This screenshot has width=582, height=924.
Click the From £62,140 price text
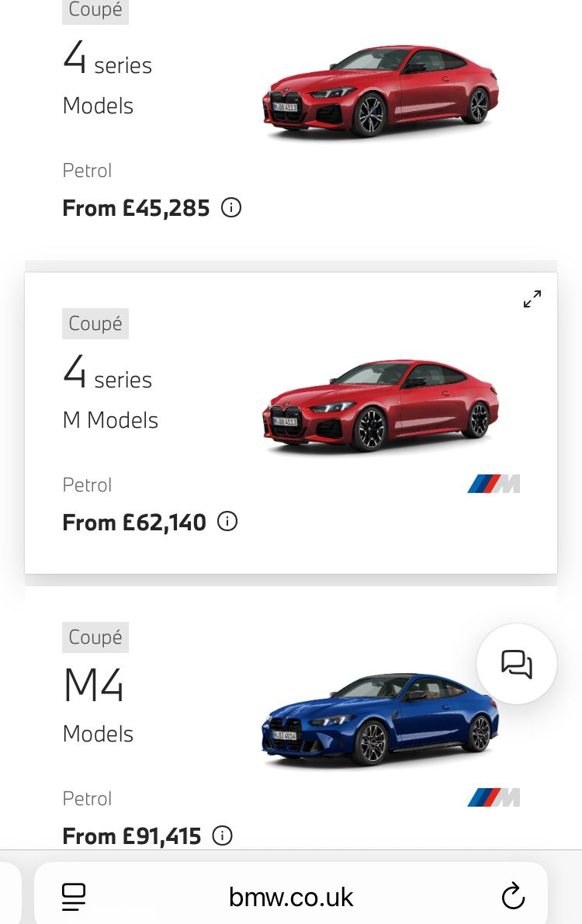click(x=134, y=523)
